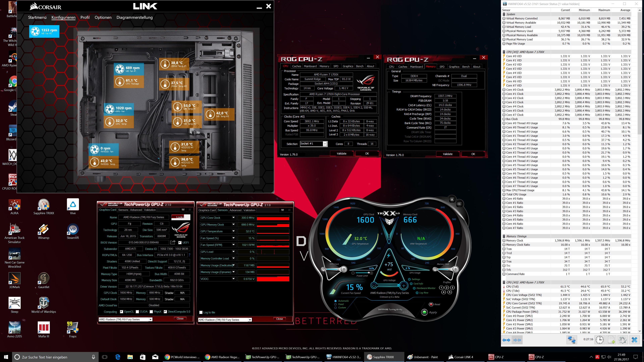The height and width of the screenshot is (362, 644).
Task: Click HWiNFO logging sheet icon
Action: point(611,340)
